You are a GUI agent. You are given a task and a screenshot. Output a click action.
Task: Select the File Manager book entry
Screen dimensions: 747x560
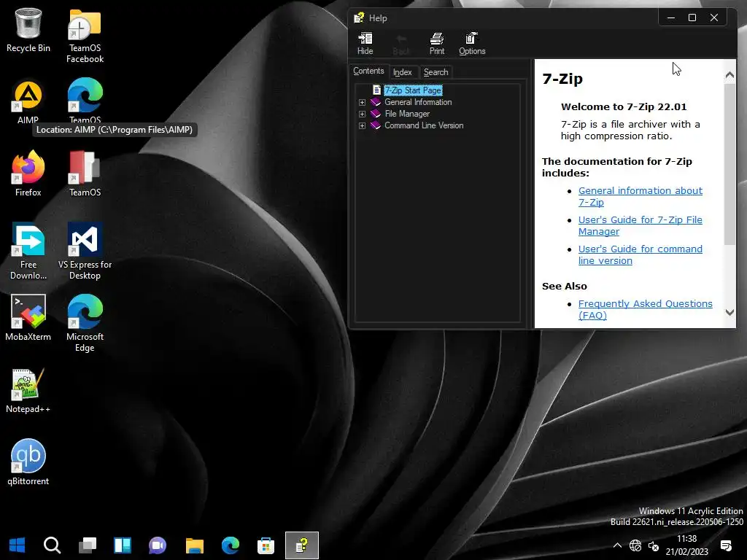[407, 114]
